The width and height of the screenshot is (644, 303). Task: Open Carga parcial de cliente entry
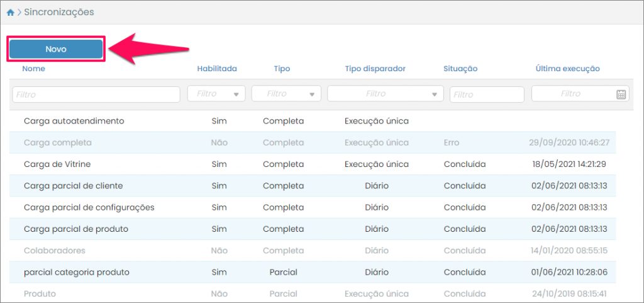73,186
